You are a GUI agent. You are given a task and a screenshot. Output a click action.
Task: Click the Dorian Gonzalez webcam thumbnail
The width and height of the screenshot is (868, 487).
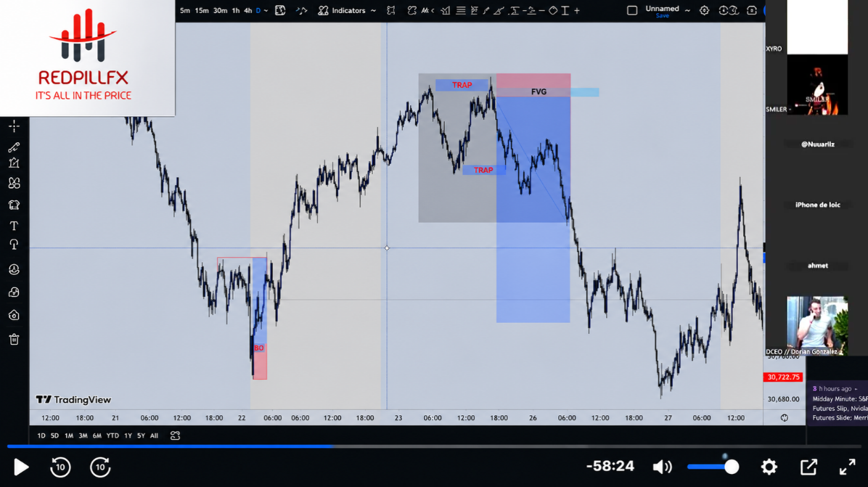point(817,325)
